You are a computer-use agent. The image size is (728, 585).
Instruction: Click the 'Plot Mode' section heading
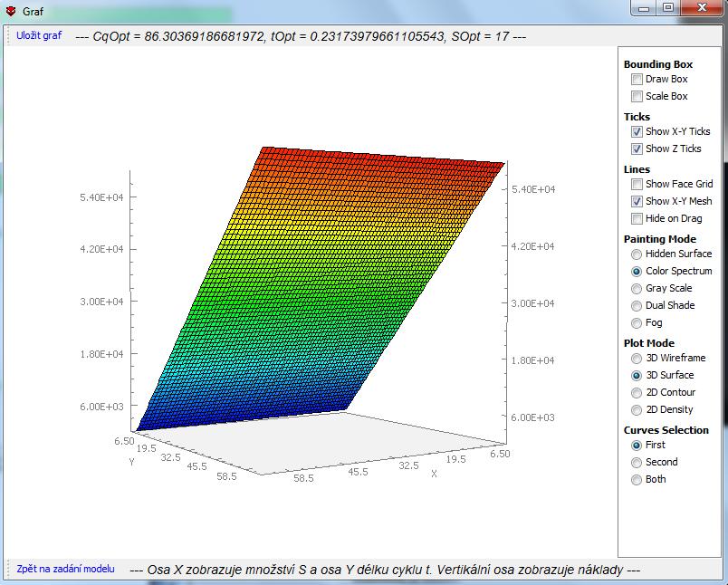(x=648, y=343)
